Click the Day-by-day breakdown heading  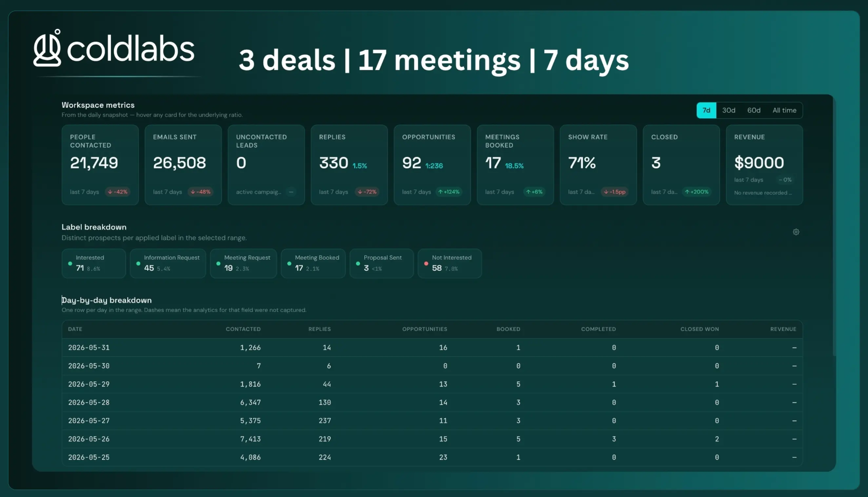(x=107, y=300)
